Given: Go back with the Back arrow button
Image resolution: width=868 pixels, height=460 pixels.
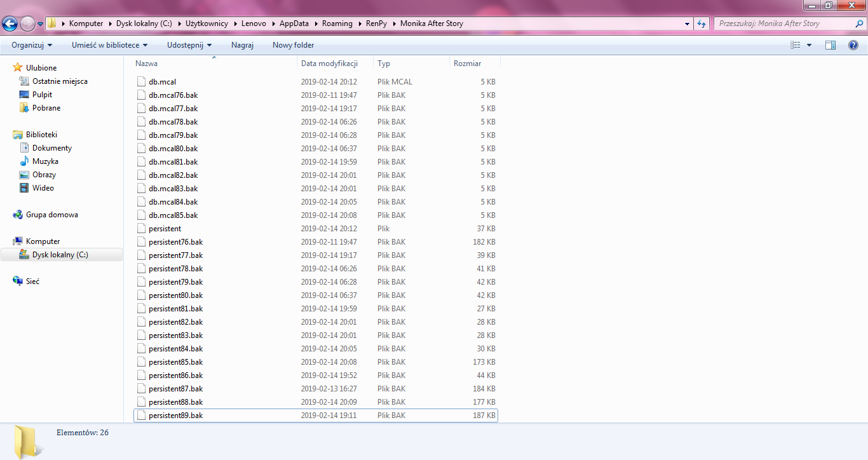Looking at the screenshot, I should (x=10, y=24).
